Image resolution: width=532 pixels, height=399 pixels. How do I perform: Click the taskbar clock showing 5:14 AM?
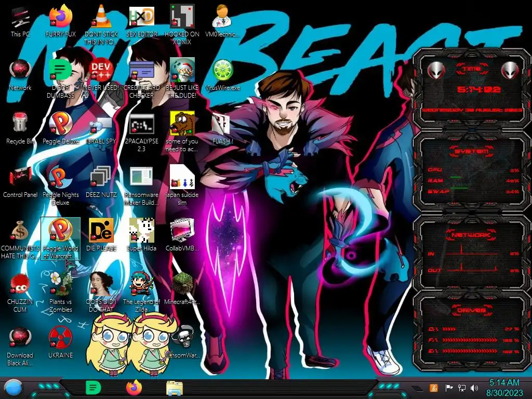point(504,388)
